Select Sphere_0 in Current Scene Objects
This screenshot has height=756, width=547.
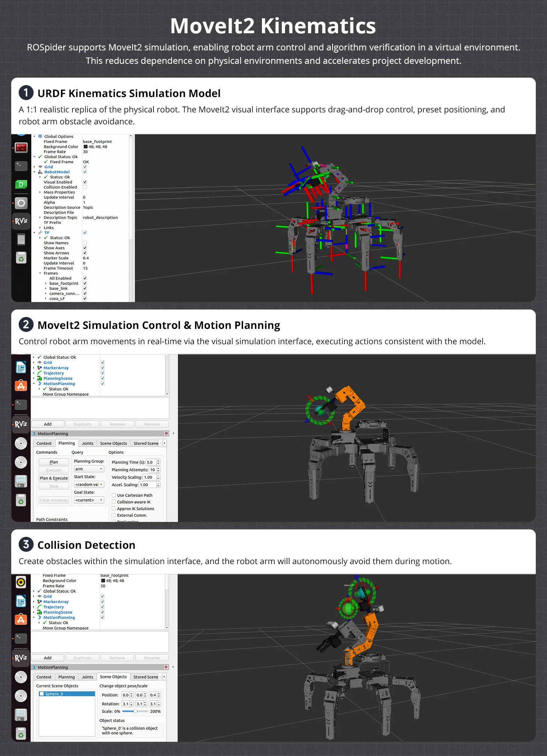click(x=67, y=694)
